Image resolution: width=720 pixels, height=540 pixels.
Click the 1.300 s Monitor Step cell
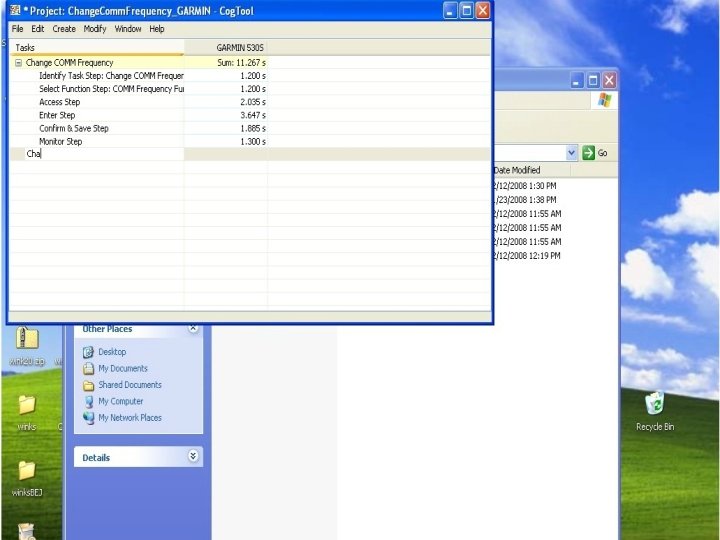pos(226,141)
